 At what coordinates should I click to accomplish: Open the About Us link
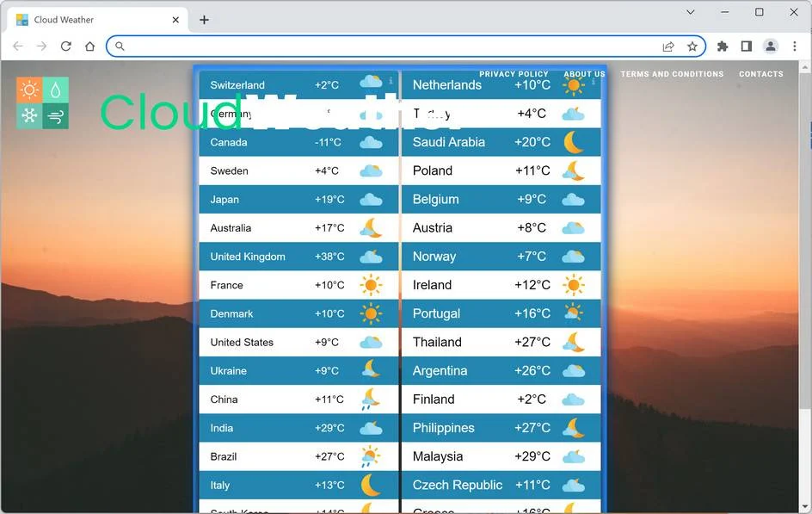[x=584, y=74]
